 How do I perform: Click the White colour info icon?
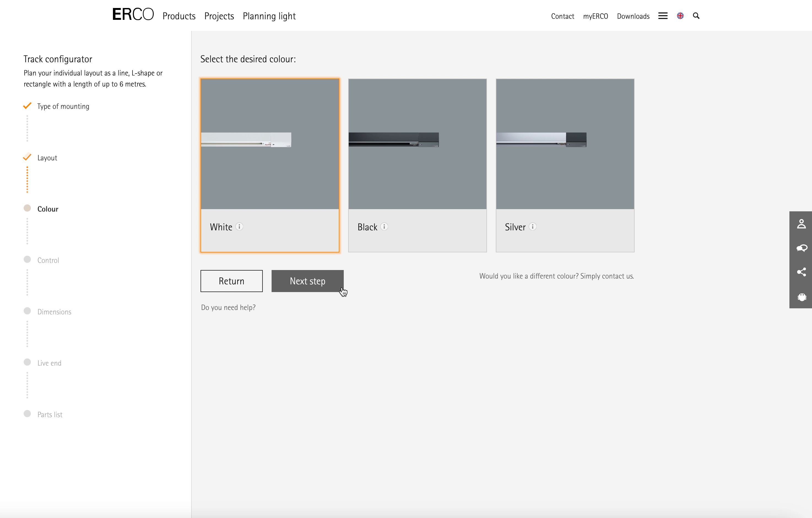239,226
